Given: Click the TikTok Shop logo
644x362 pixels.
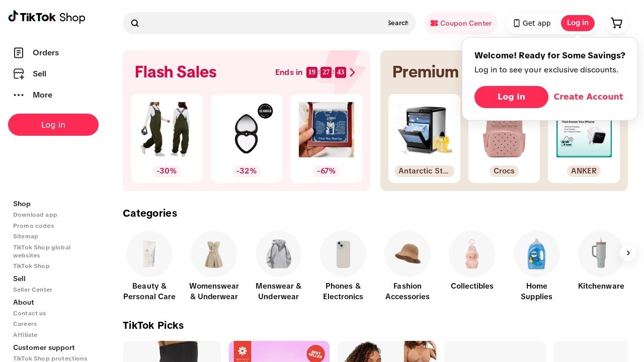Looking at the screenshot, I should tap(46, 17).
